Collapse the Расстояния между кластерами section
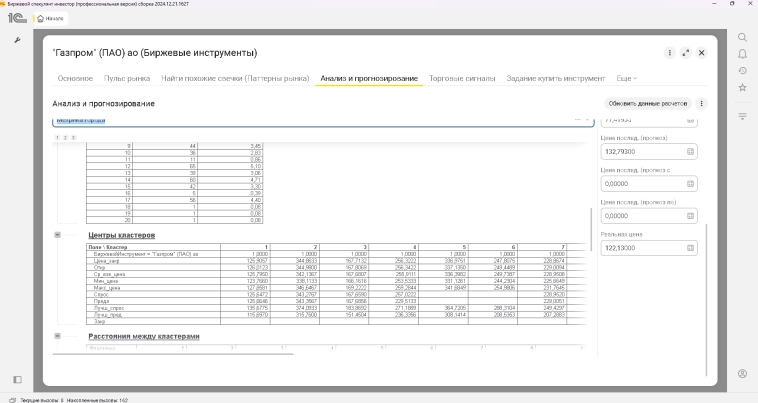 [x=58, y=336]
